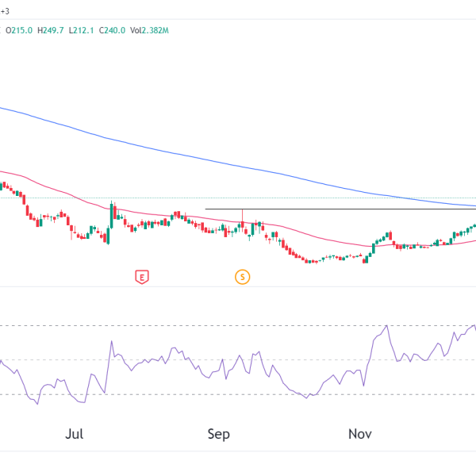Click the red E earnings marker

coord(141,277)
